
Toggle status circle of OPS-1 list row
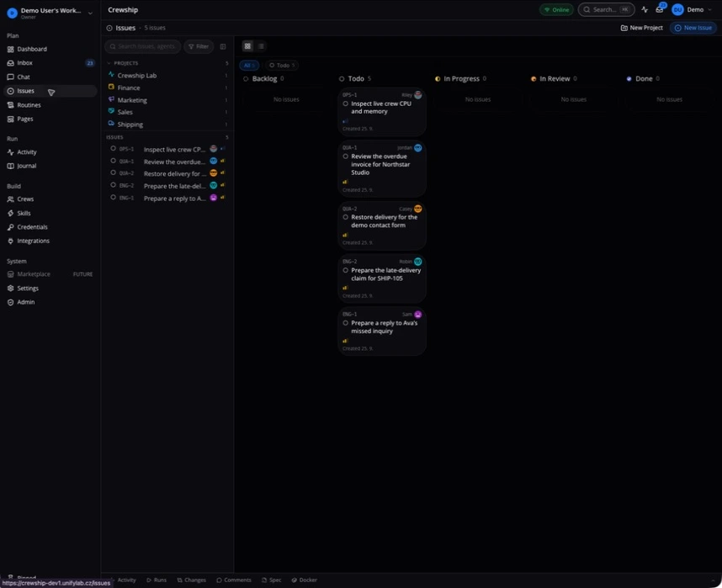pos(113,149)
